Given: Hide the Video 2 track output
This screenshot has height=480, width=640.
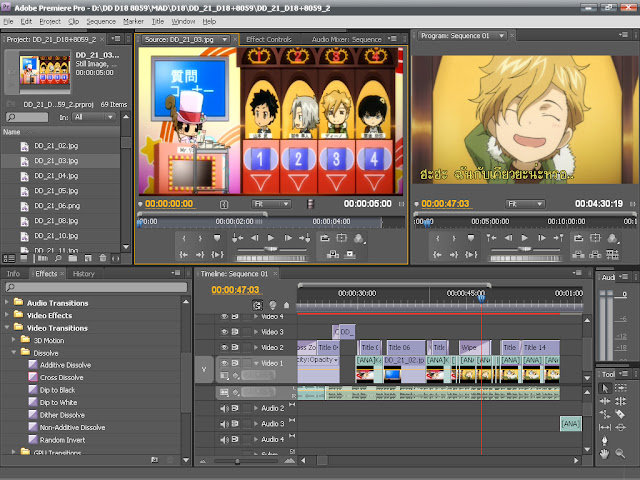Looking at the screenshot, I should point(224,347).
